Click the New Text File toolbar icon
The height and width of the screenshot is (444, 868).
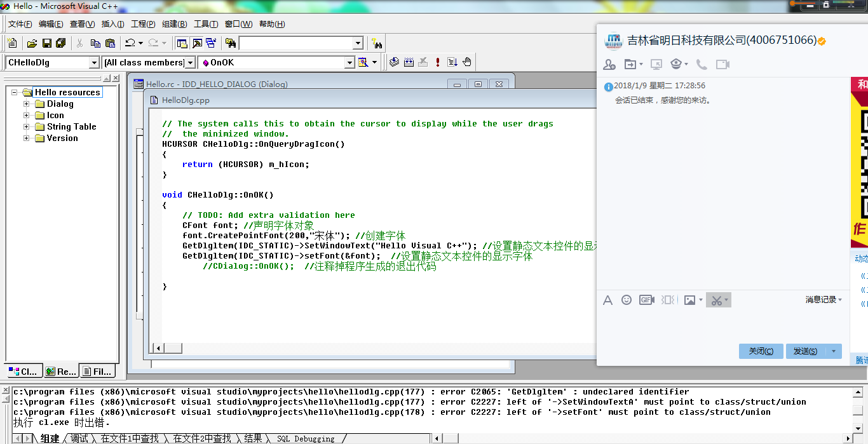pos(12,43)
